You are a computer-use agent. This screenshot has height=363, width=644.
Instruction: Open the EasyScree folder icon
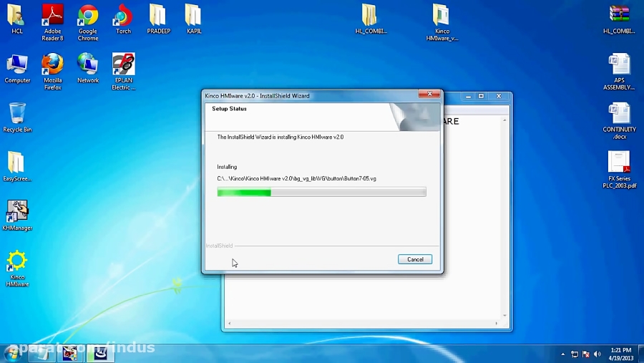pyautogui.click(x=17, y=166)
